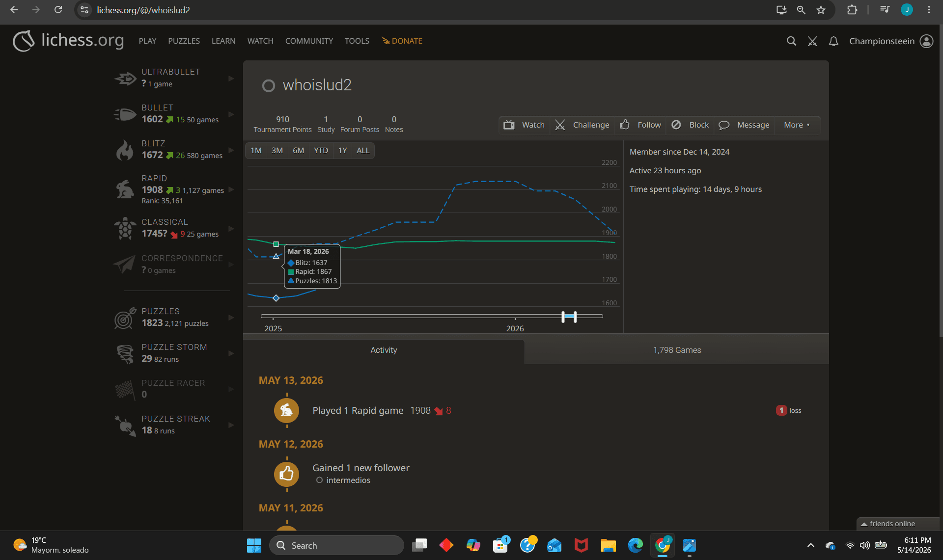Viewport: 943px width, 560px height.
Task: Expand the Puzzle Storm row arrow
Action: [x=231, y=353]
